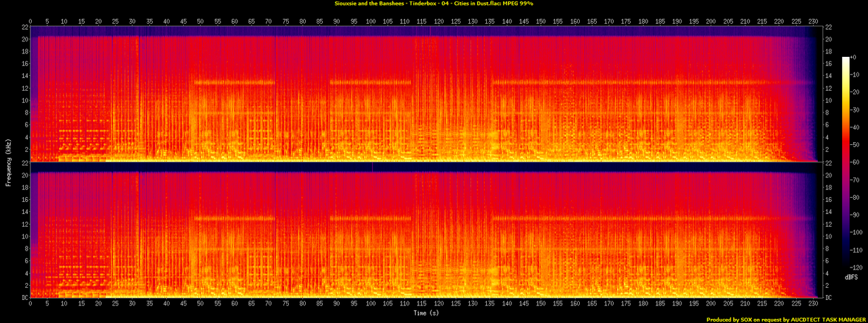The image size is (868, 323).
Task: Click the '25' tick on the bottom time axis
Action: 115,305
